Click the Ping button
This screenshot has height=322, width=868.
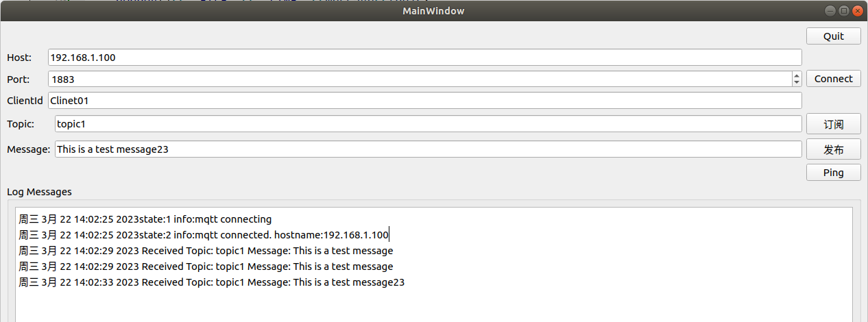click(x=833, y=173)
